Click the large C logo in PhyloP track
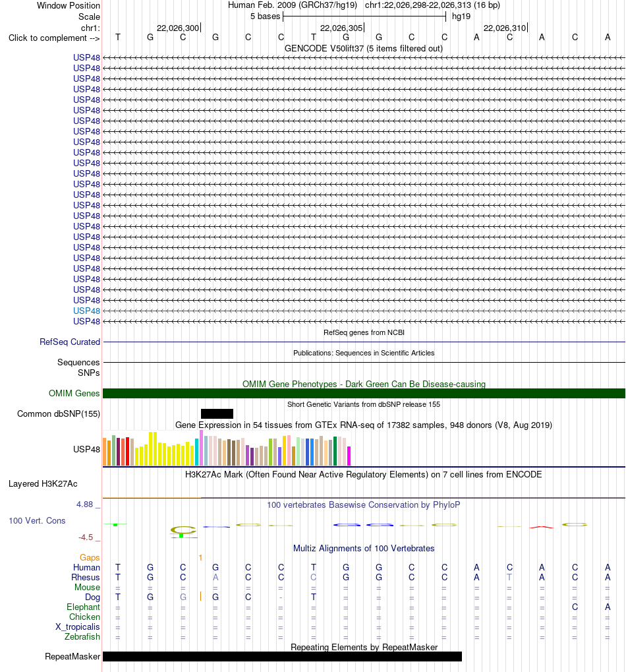 [x=183, y=530]
